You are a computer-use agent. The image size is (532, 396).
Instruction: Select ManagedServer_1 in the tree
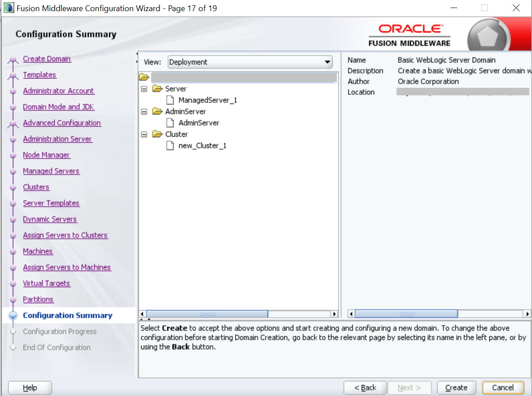[208, 100]
